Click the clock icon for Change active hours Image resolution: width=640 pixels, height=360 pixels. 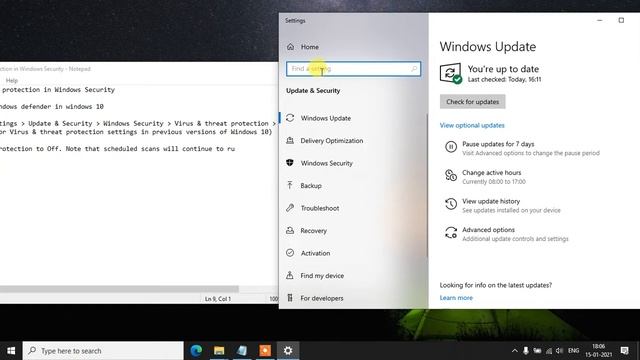coord(451,175)
